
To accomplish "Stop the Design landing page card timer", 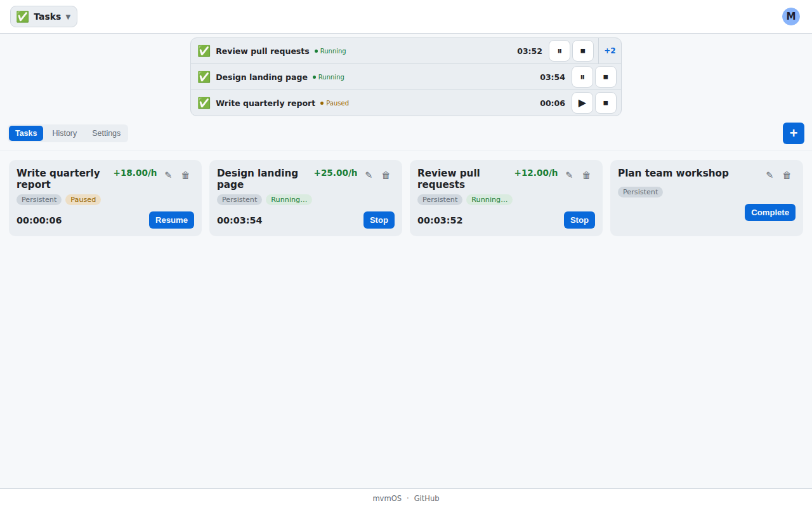I will (379, 220).
